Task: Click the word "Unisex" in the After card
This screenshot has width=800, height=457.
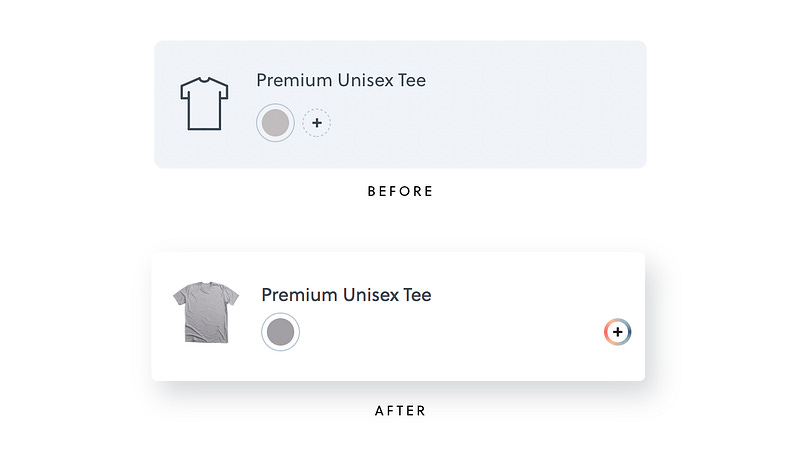Action: pos(370,295)
